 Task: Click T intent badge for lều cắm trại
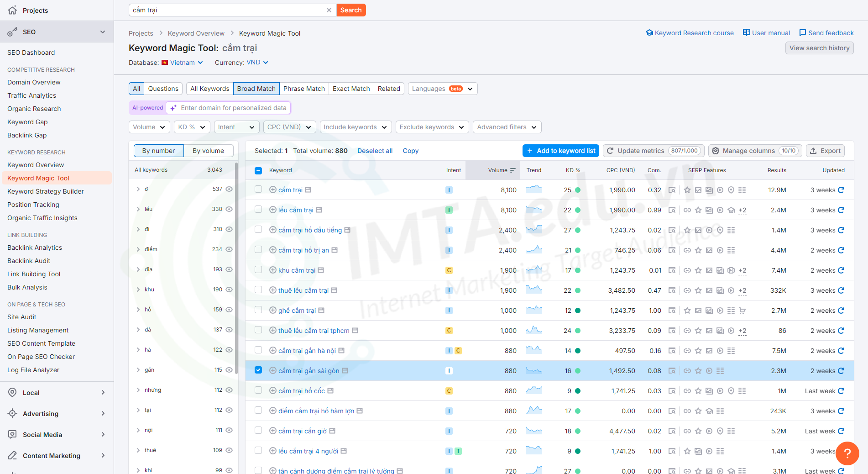449,210
